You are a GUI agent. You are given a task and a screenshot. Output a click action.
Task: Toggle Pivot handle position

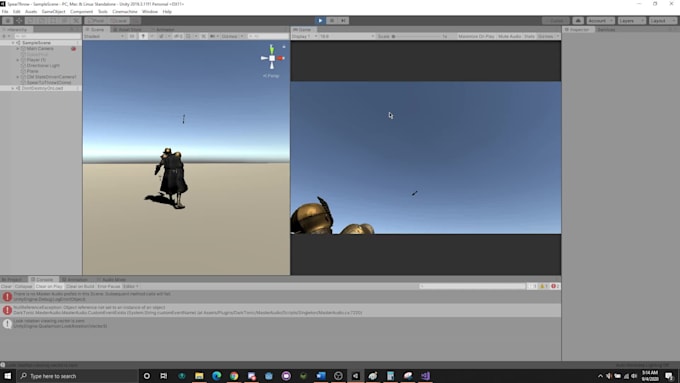tap(96, 20)
